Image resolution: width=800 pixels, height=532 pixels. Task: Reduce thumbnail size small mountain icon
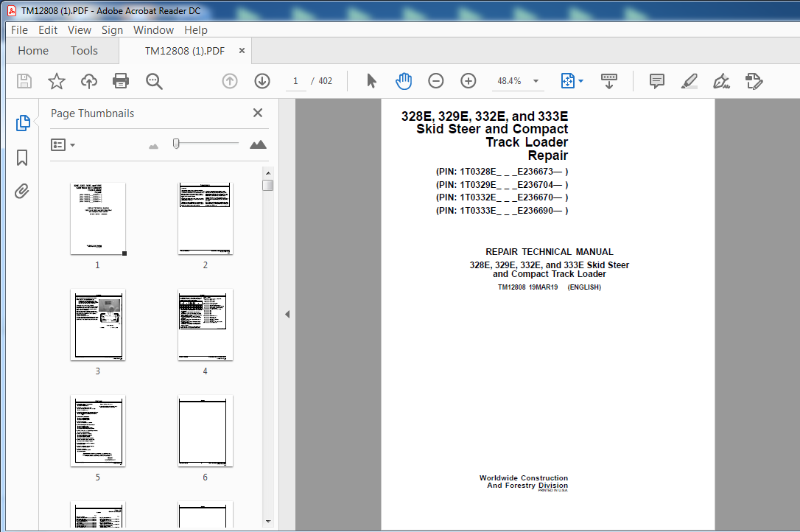[x=153, y=147]
